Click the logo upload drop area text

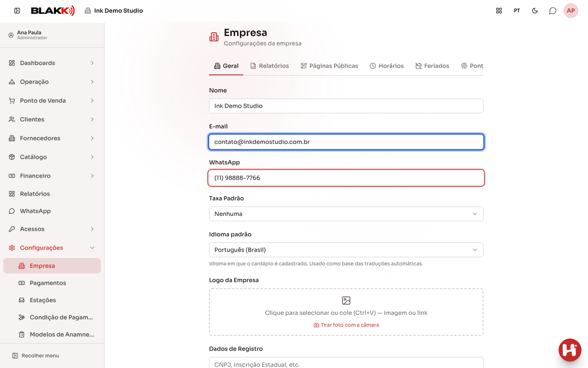click(346, 313)
